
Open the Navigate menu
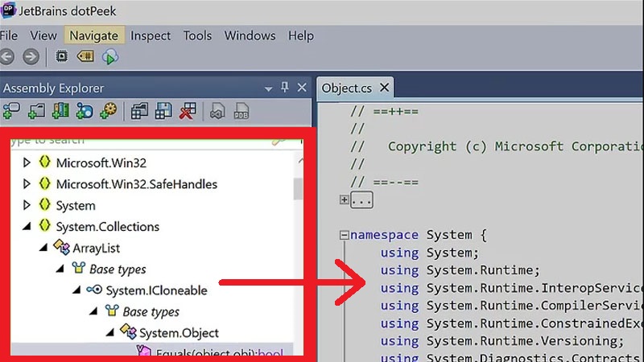pyautogui.click(x=93, y=35)
